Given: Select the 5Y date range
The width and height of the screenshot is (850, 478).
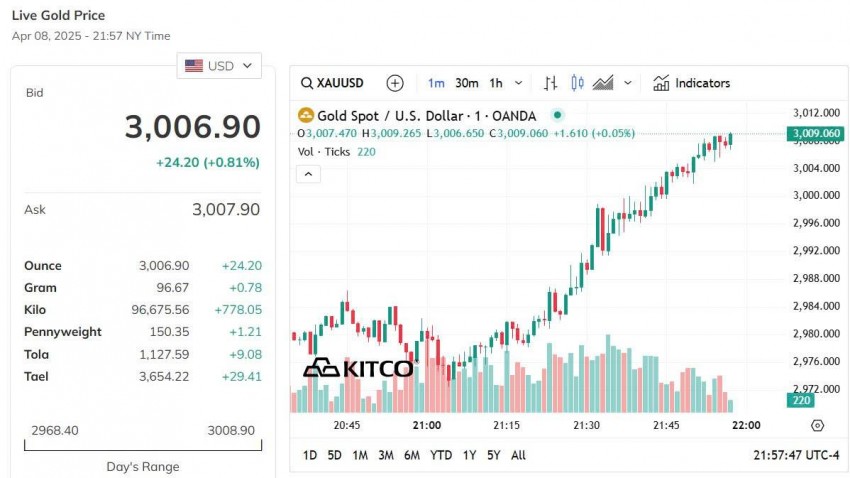Looking at the screenshot, I should click(x=493, y=455).
